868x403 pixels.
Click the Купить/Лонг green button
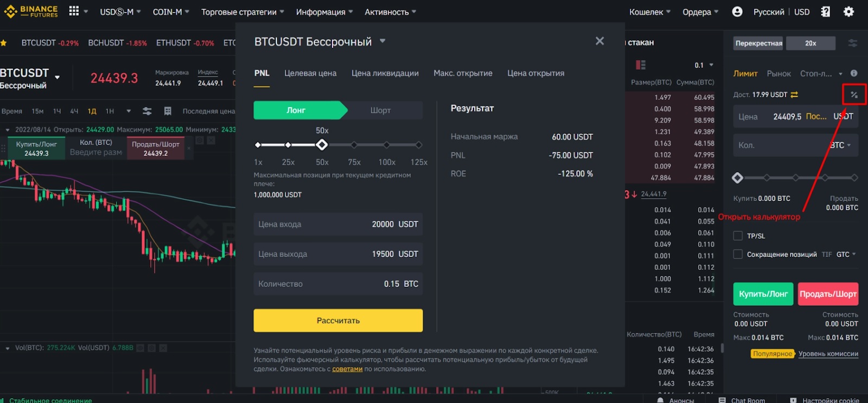pos(763,294)
